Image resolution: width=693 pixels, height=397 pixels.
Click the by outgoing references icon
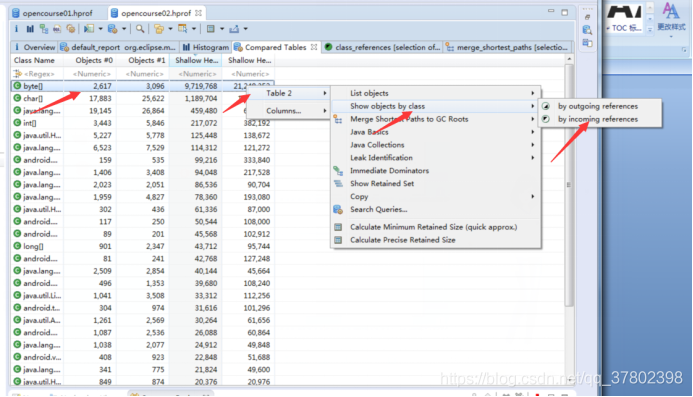[x=546, y=106]
